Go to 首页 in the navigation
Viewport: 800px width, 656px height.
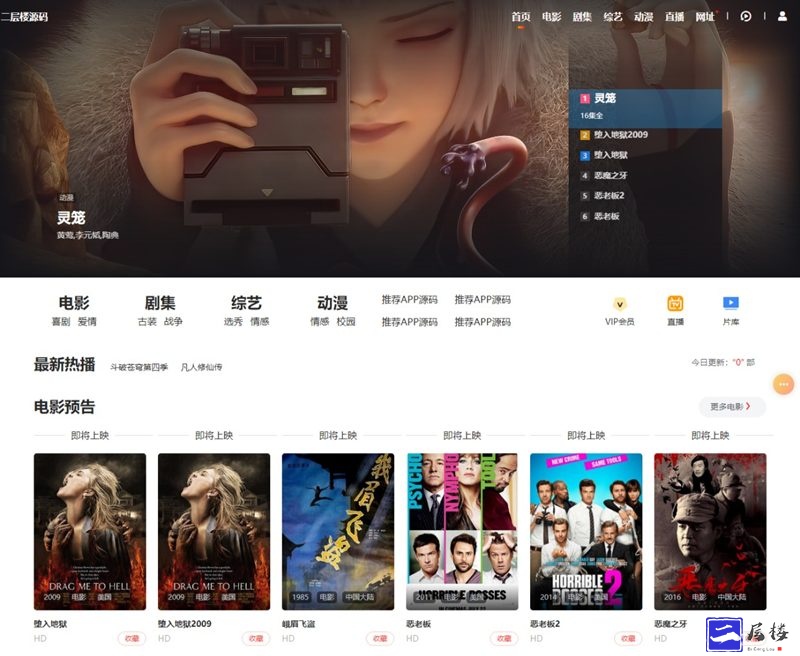(521, 17)
